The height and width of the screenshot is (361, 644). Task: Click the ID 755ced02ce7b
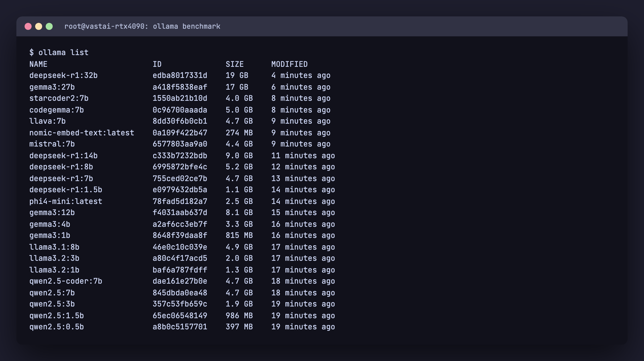[180, 178]
